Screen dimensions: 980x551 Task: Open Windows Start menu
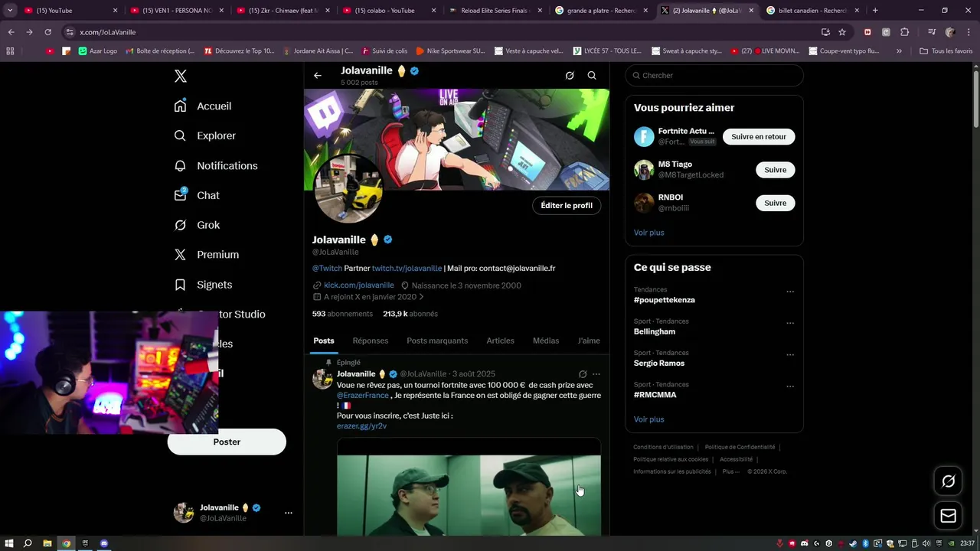[x=9, y=543]
